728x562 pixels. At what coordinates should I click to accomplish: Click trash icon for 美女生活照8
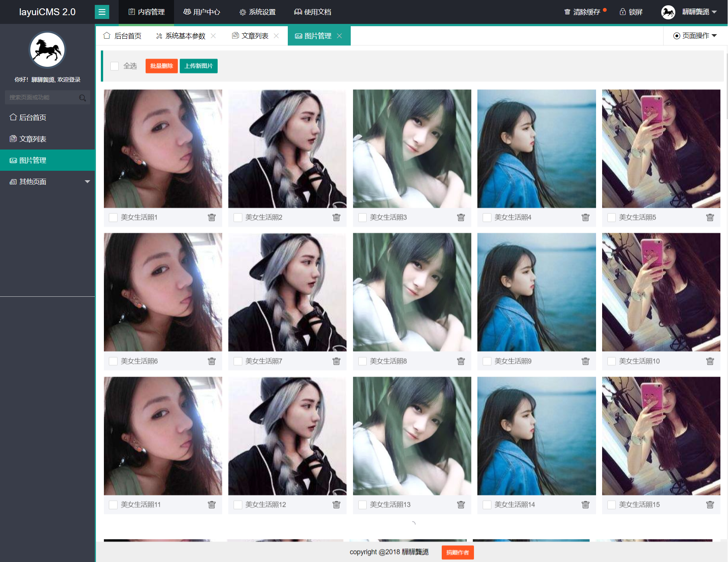[461, 361]
